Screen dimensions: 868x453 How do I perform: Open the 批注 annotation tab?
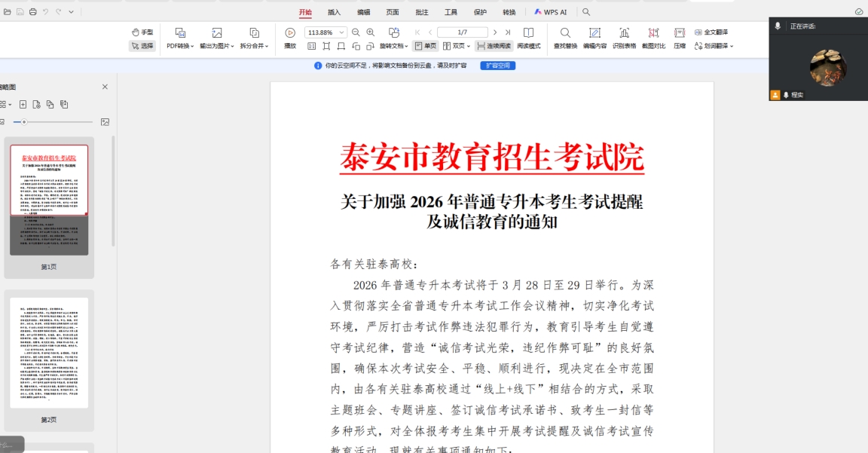tap(422, 12)
